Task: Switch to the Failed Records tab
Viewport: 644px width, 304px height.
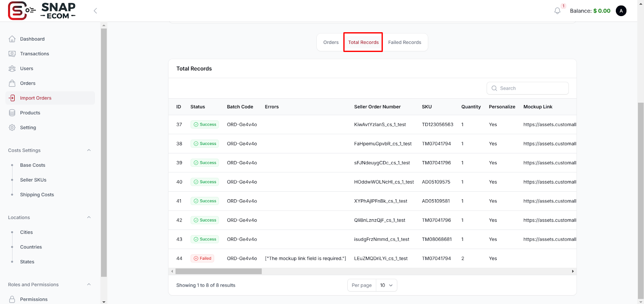Action: [405, 42]
